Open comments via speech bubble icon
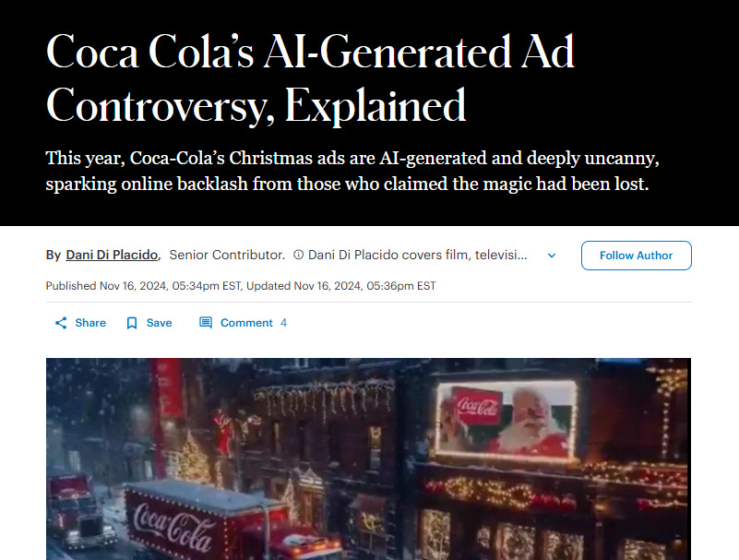Image resolution: width=739 pixels, height=560 pixels. coord(206,323)
